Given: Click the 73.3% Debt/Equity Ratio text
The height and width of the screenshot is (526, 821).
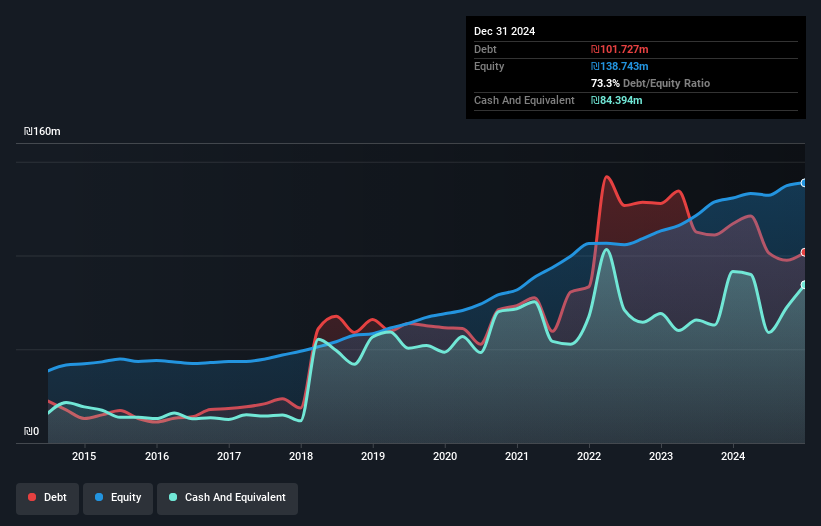Looking at the screenshot, I should tap(650, 83).
